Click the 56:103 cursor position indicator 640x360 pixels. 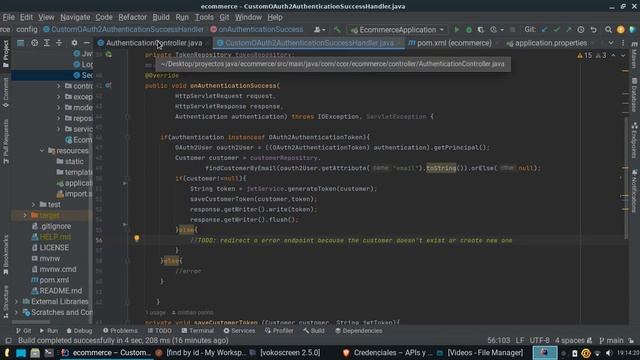(x=498, y=340)
